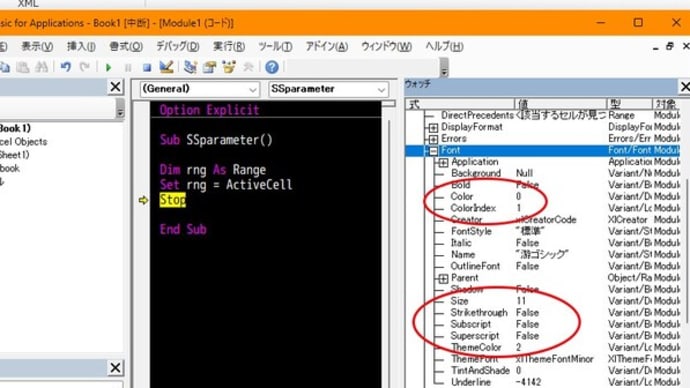Open the ツール(T) menu
690x388 pixels.
(x=275, y=46)
